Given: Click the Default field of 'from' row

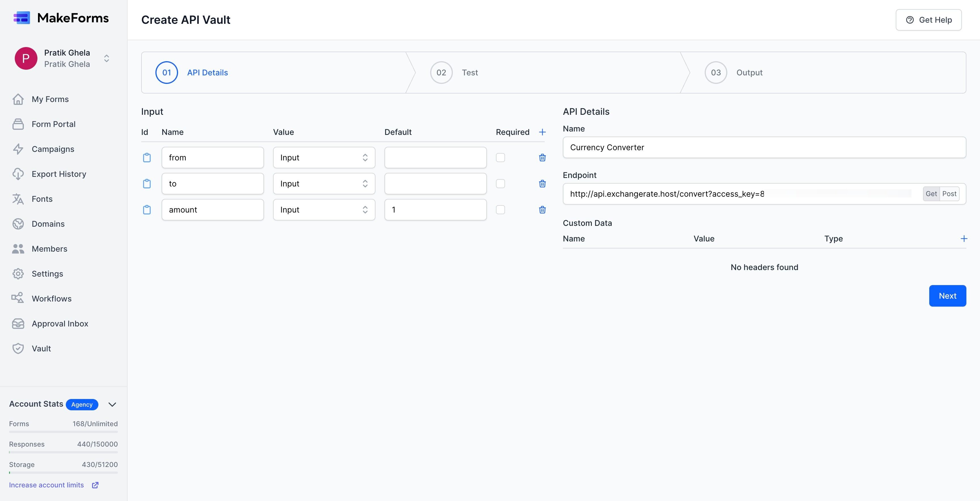Looking at the screenshot, I should [435, 157].
